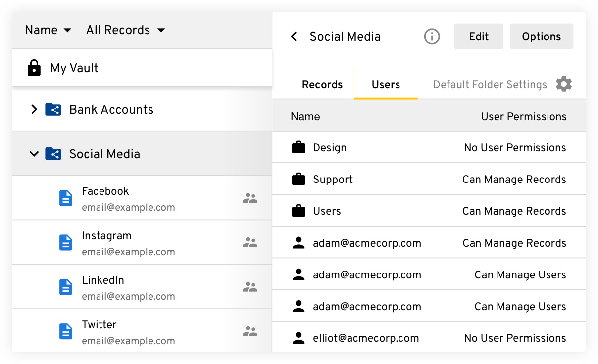
Task: Select the Users tab
Action: 386,84
